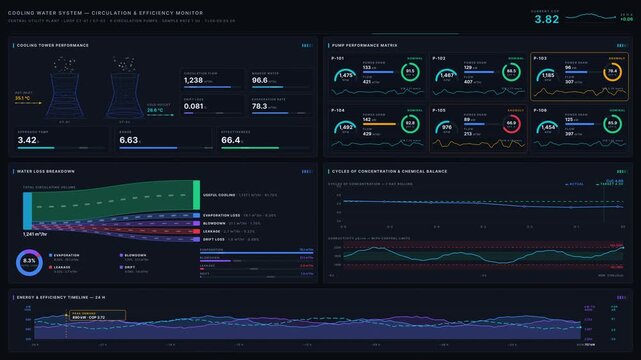Click the green Useful Cooling Sankey node
The height and width of the screenshot is (360, 641).
(x=197, y=195)
